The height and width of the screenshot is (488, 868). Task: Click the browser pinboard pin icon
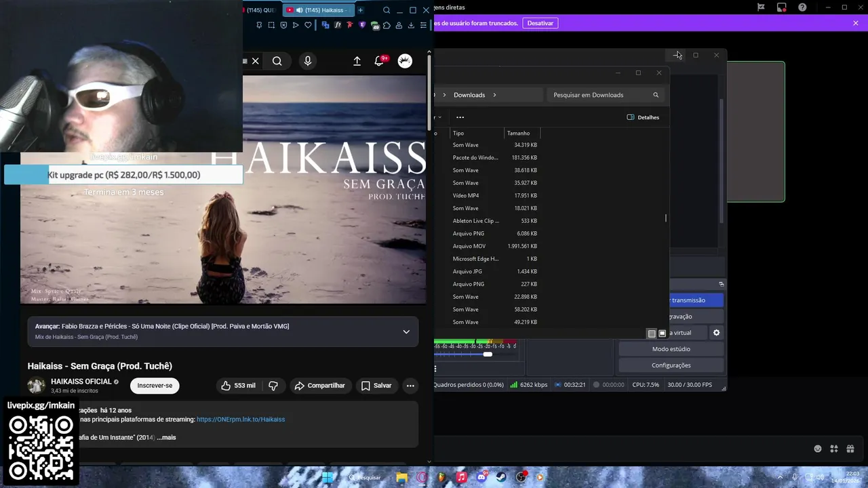[x=259, y=25]
